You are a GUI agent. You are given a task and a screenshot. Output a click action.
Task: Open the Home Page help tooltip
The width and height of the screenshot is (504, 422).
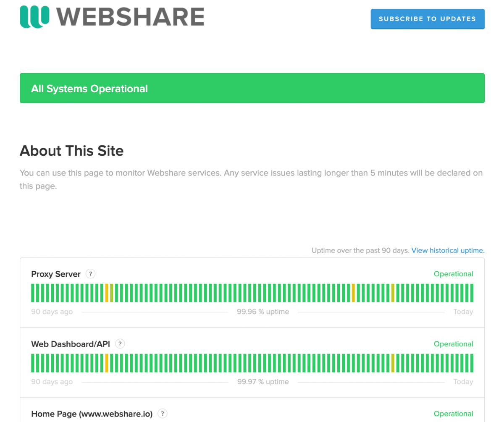pos(163,414)
